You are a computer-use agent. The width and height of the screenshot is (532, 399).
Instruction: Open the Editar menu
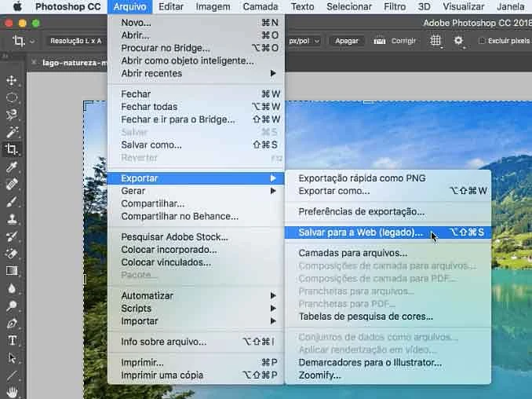tap(171, 6)
